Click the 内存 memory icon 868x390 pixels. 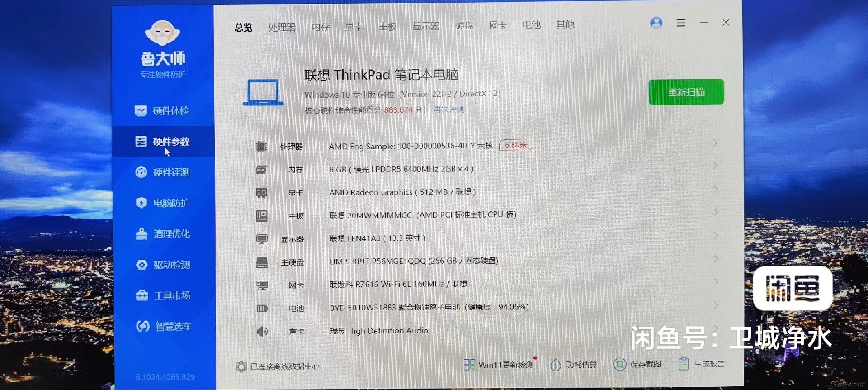(261, 170)
